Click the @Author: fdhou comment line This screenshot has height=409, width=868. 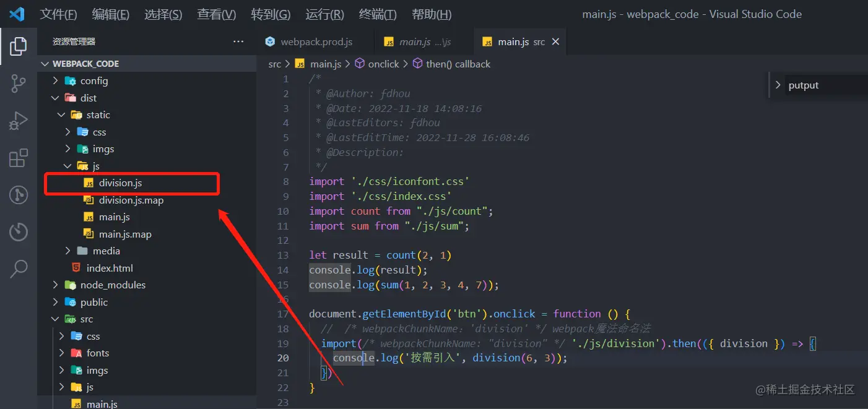pos(363,93)
